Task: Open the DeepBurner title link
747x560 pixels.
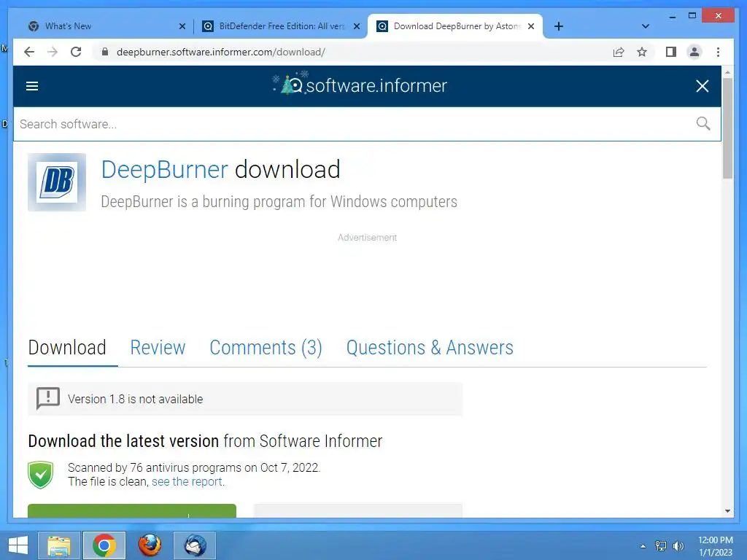Action: point(164,169)
